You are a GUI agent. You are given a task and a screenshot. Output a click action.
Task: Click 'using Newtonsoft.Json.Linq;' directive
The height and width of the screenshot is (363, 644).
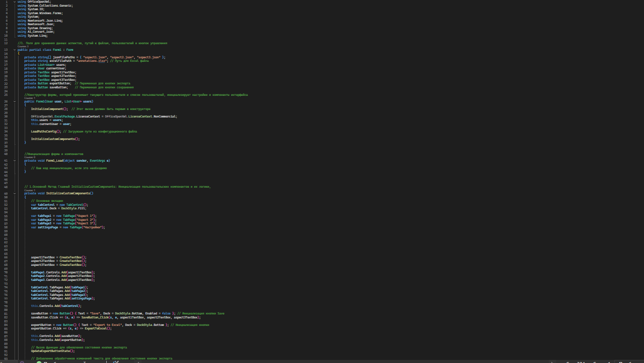click(40, 21)
